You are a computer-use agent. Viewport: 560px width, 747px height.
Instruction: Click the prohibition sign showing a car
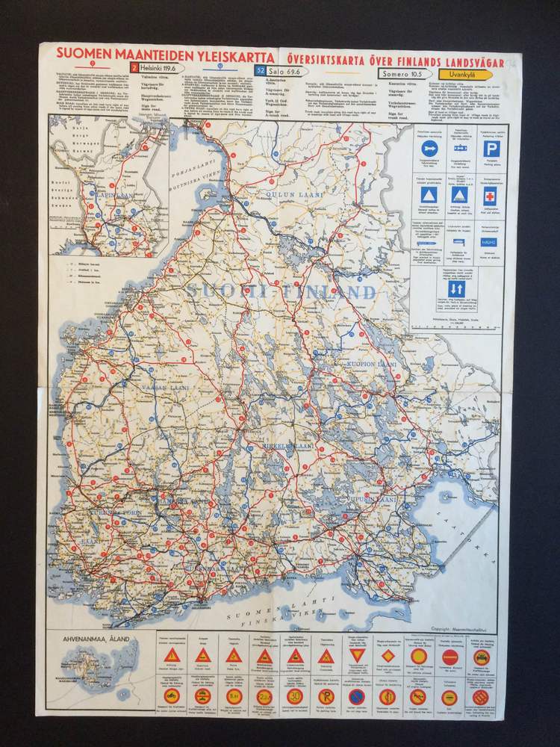coord(482,658)
